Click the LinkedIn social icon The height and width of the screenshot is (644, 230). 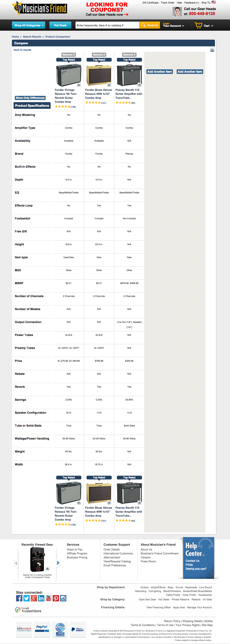point(41,598)
